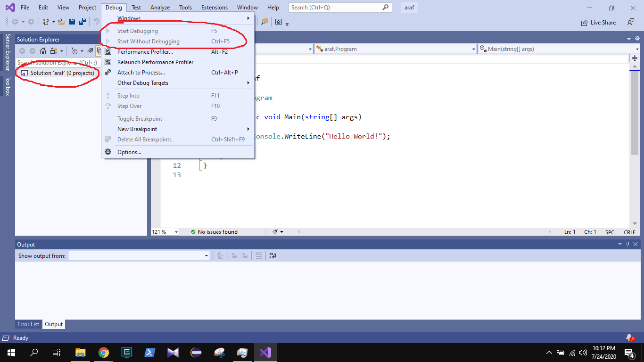Viewport: 644px width, 362px height.
Task: Open the Server Explorer side tab
Action: point(8,52)
